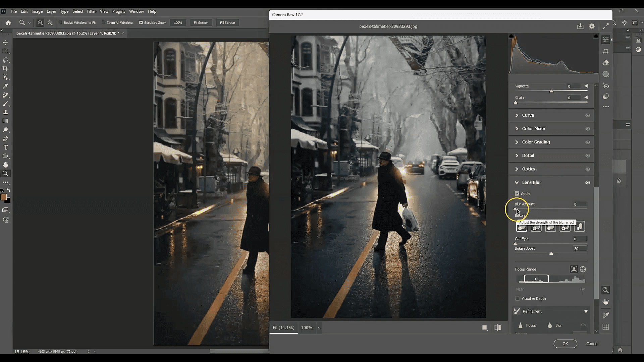Click the save image download icon
Image resolution: width=644 pixels, height=362 pixels.
[x=580, y=26]
